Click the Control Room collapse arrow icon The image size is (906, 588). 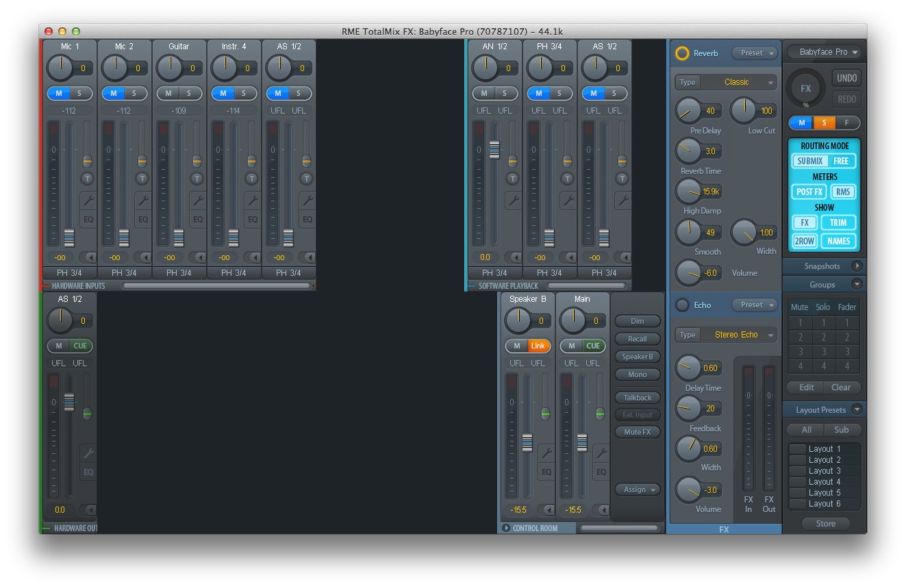pos(506,528)
